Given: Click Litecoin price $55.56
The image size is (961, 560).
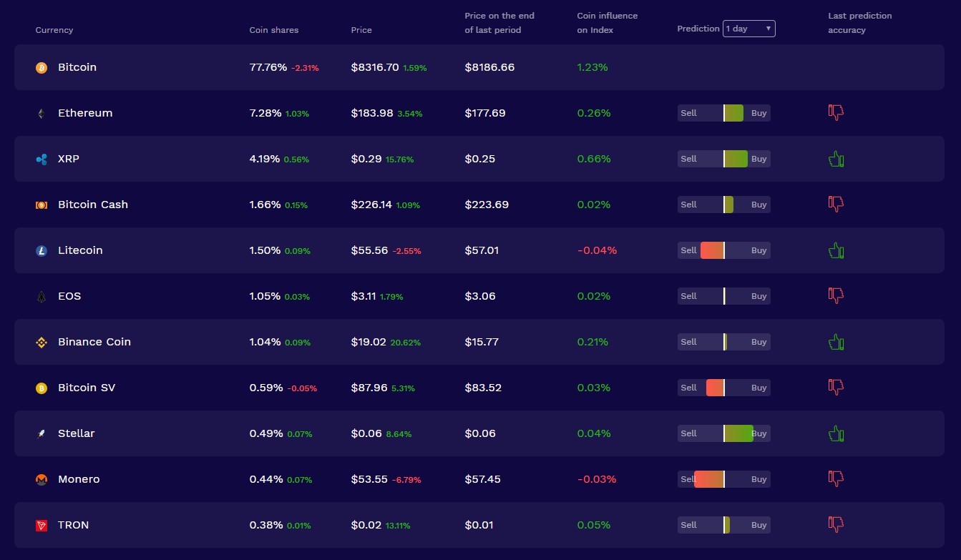Looking at the screenshot, I should point(369,250).
